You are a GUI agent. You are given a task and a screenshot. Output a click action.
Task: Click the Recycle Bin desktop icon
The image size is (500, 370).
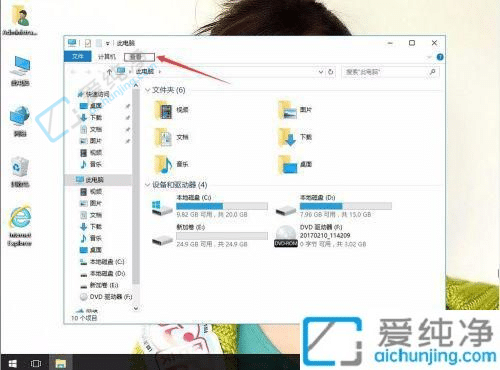tap(20, 172)
